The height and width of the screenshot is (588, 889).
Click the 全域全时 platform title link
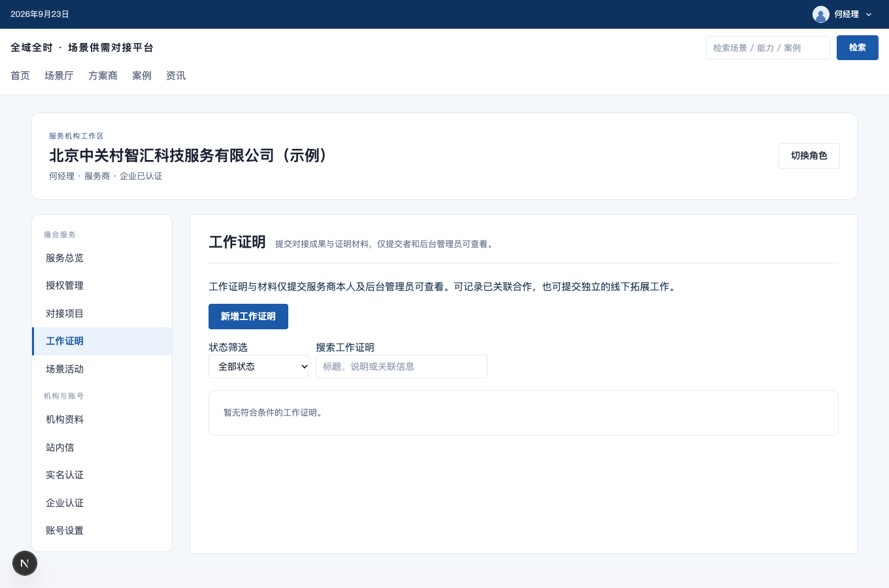point(82,48)
